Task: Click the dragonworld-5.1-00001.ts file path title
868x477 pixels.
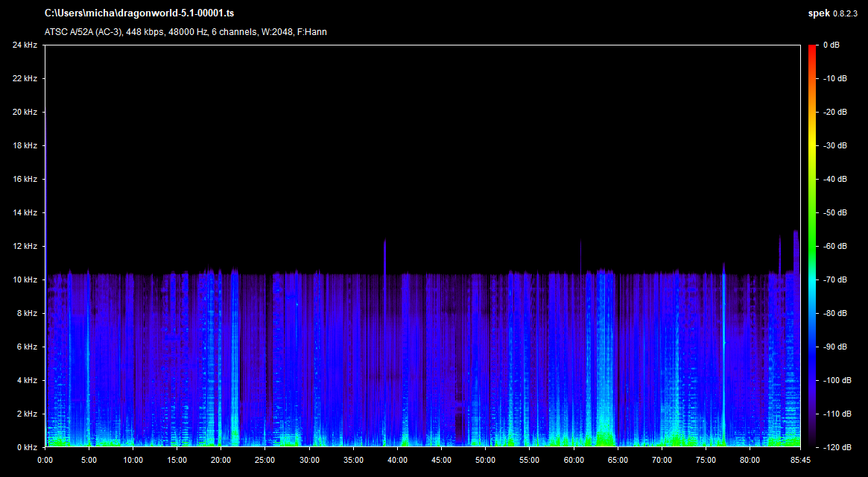Action: 139,13
